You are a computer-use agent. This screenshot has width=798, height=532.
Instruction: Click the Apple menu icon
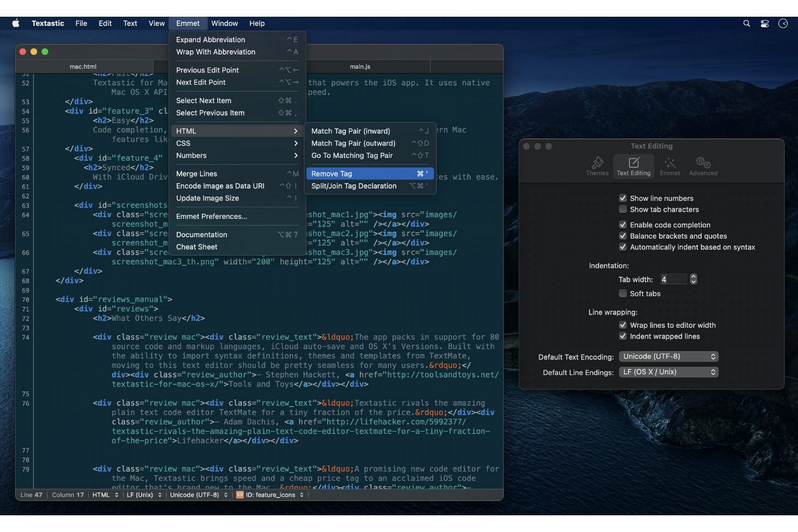(x=16, y=23)
